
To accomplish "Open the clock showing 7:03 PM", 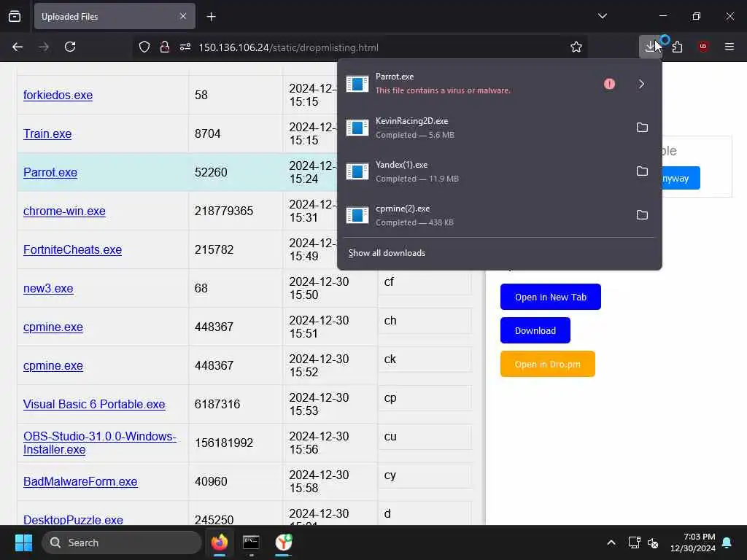I will (693, 542).
